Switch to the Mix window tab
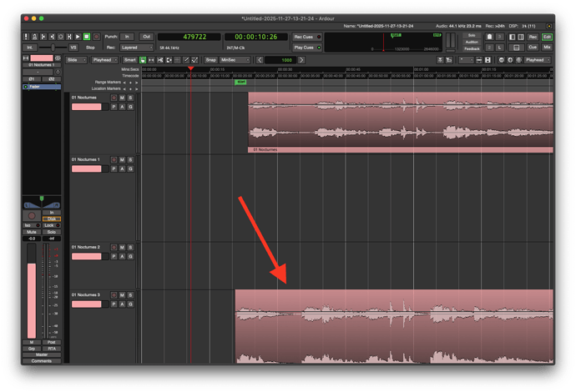 [548, 48]
